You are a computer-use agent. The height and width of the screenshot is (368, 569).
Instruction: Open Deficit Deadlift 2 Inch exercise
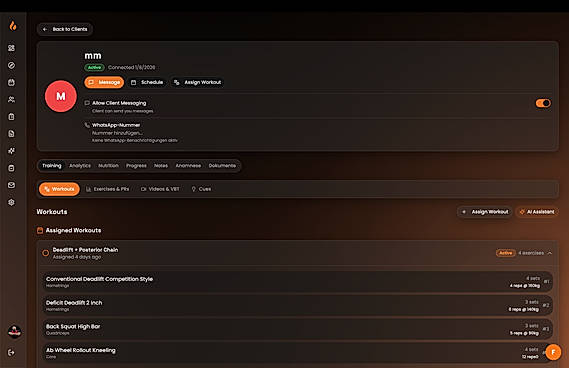click(x=298, y=306)
